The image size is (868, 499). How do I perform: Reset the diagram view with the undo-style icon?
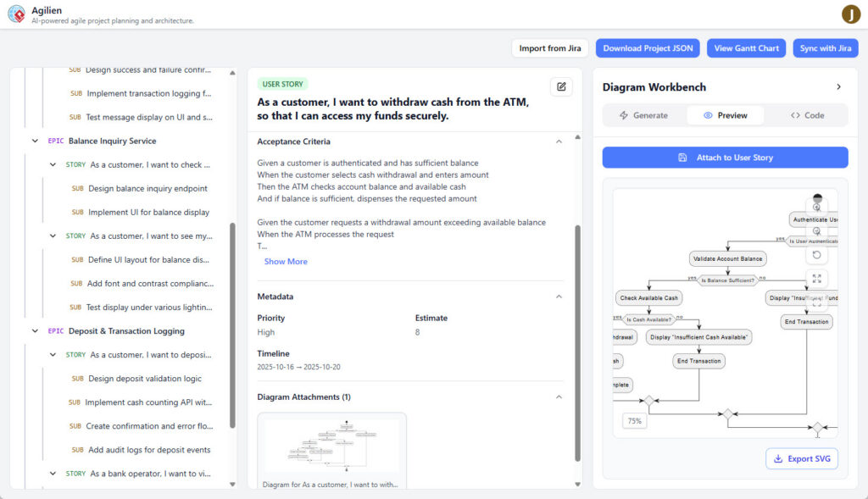(x=816, y=254)
